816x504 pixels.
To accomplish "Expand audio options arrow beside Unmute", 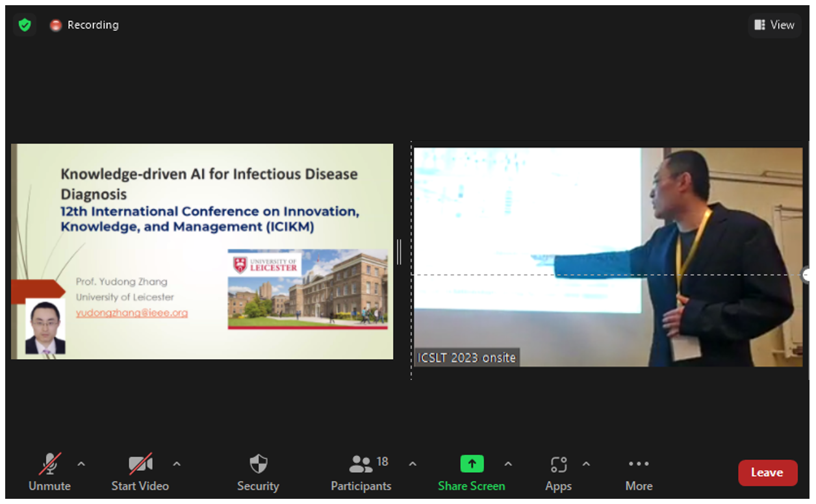I will [81, 464].
